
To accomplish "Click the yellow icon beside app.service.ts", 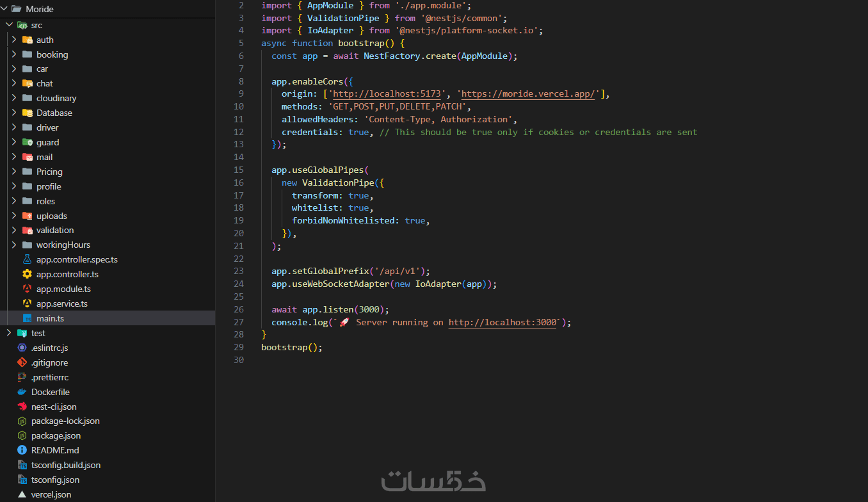I will tap(27, 304).
